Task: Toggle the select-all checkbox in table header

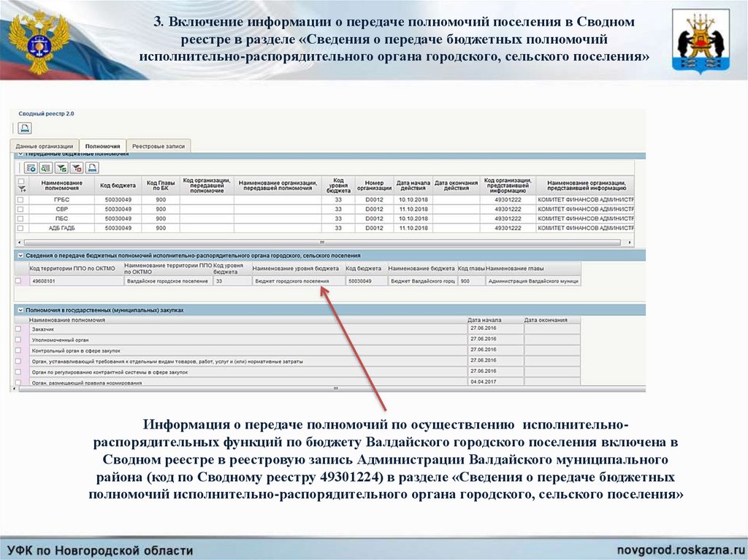Action: pyautogui.click(x=21, y=181)
